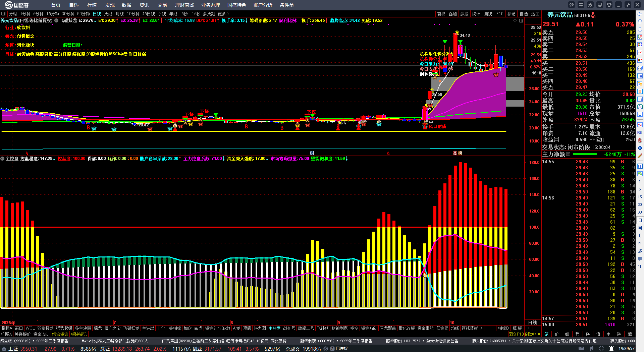Open the 模板 template dropdown

pos(518,328)
